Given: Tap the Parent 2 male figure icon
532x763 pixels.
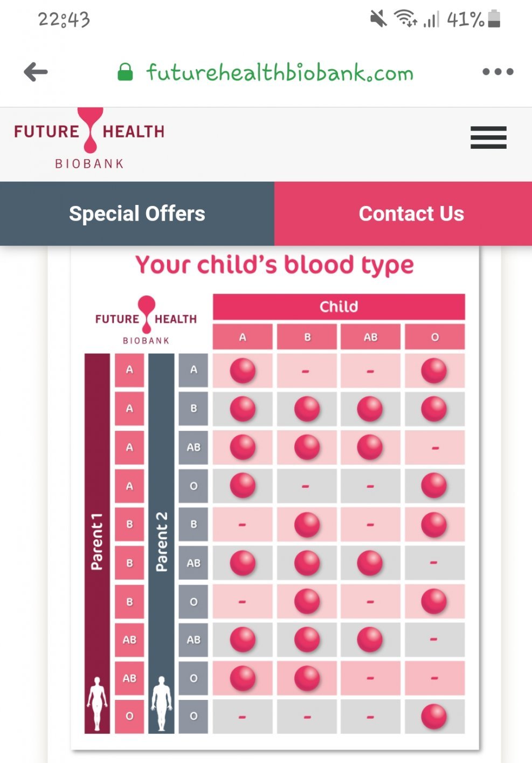Looking at the screenshot, I should pos(161,703).
